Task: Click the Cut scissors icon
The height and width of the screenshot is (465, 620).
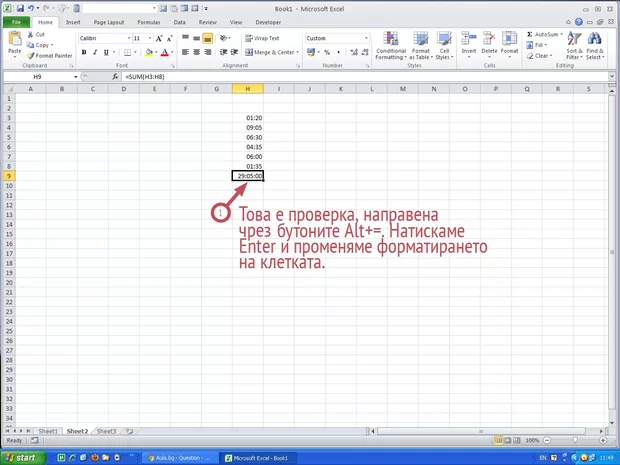Action: (x=30, y=35)
